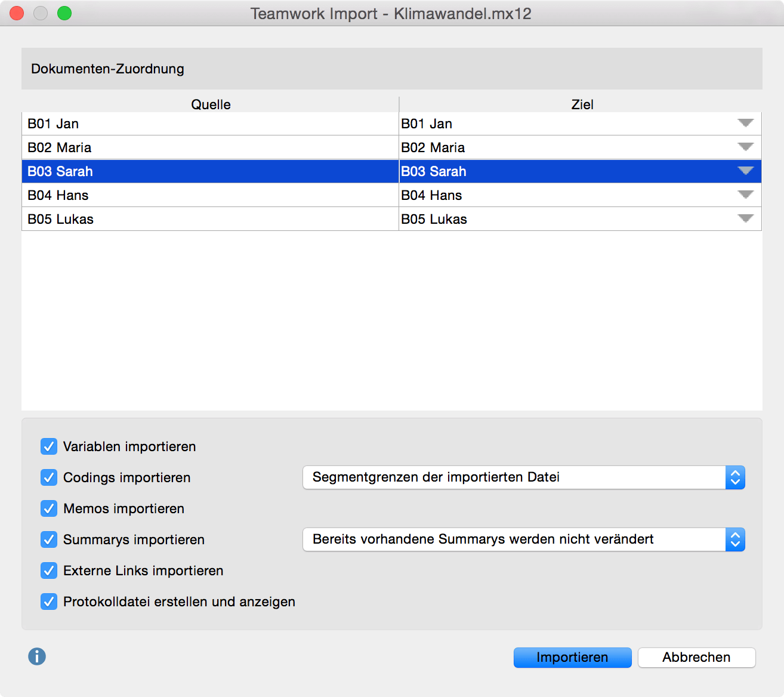
Task: Click the Quelle column header
Action: [x=211, y=104]
